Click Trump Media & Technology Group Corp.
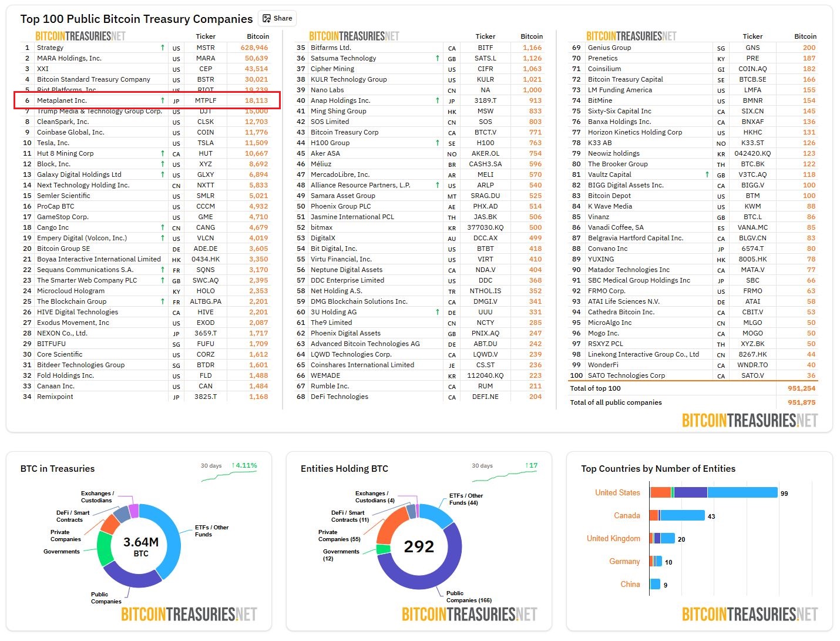 pyautogui.click(x=100, y=111)
